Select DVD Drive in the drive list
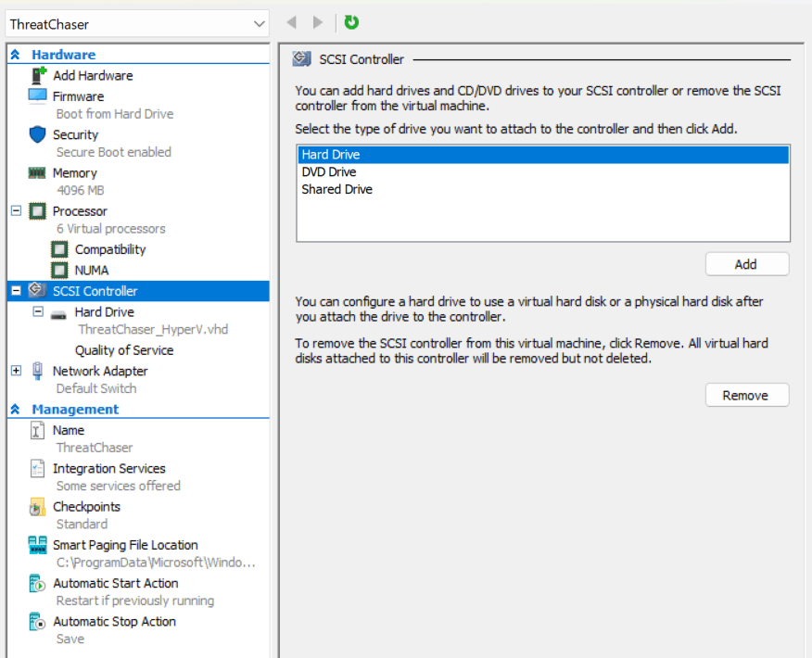The height and width of the screenshot is (658, 812). coord(329,172)
